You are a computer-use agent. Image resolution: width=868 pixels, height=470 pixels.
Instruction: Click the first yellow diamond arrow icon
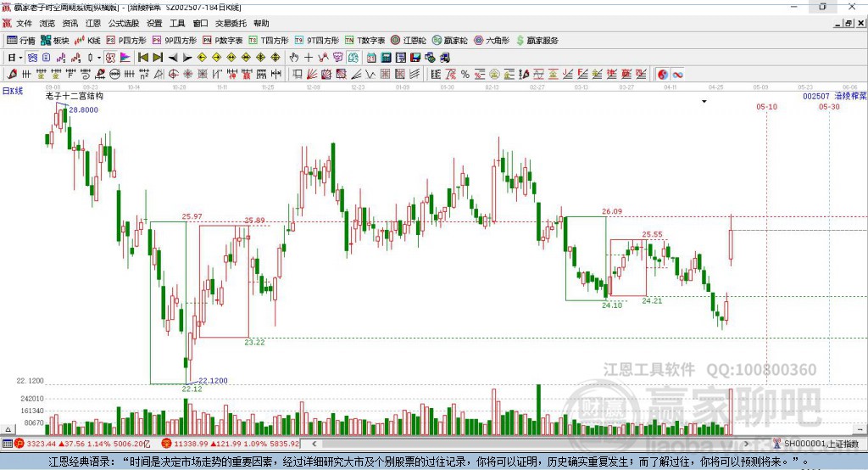[202, 58]
